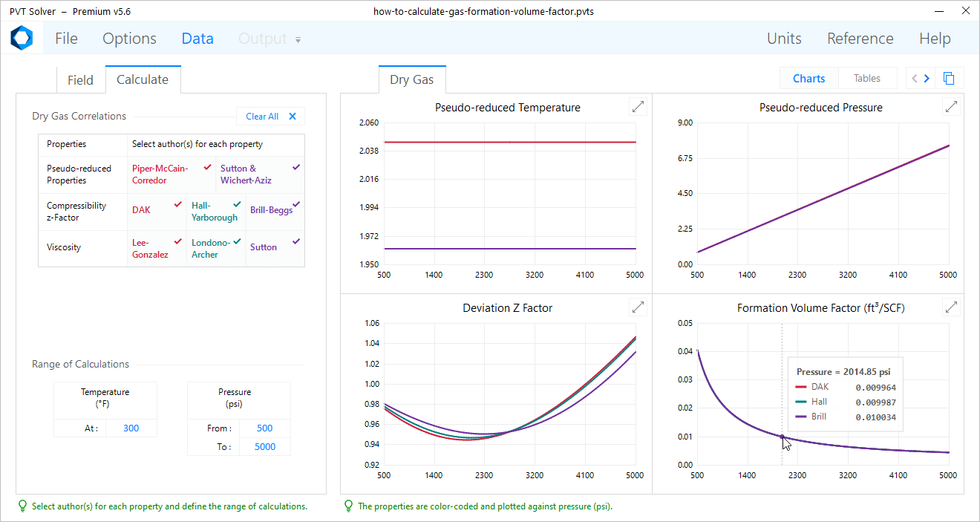
Task: Enlarge the Formation Volume Factor chart
Action: 950,307
